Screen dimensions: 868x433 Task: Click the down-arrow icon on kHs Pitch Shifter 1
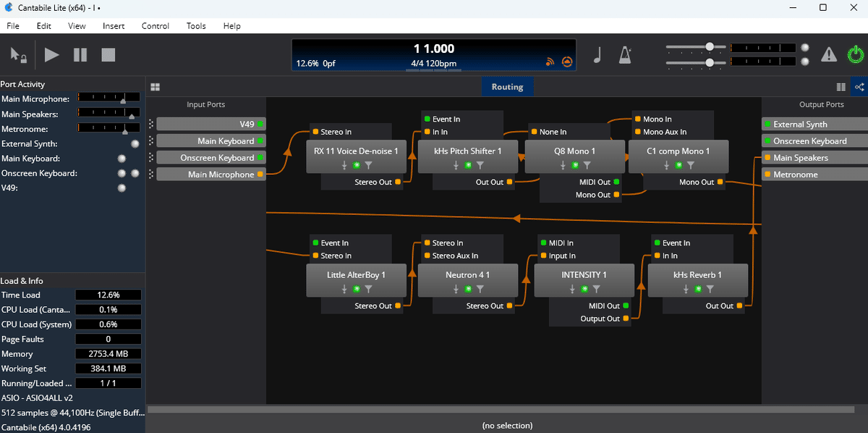point(456,166)
